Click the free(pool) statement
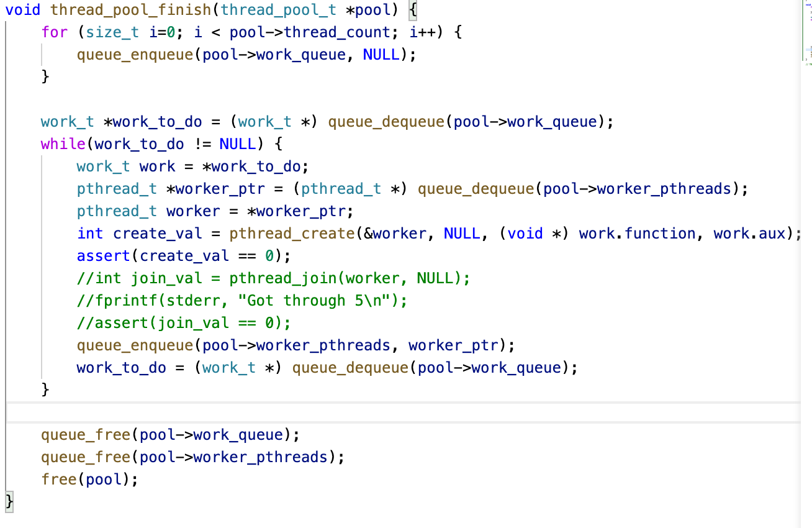 point(89,480)
